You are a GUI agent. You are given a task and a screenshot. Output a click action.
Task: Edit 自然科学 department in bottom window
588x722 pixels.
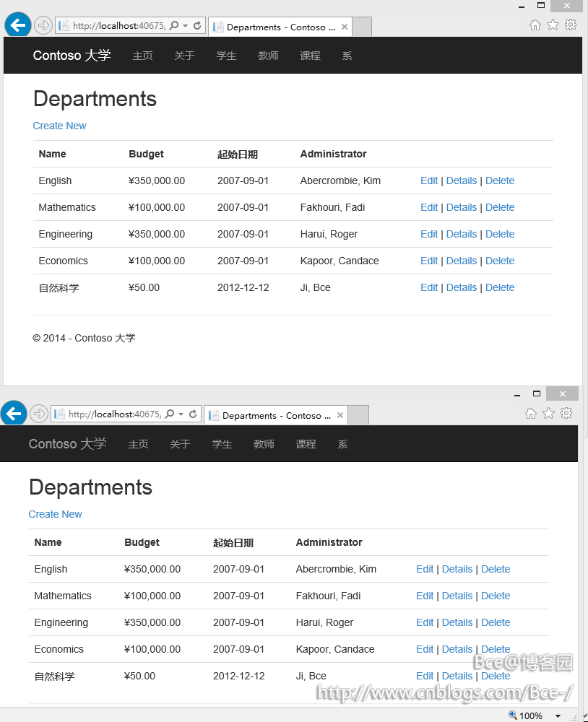(x=425, y=676)
